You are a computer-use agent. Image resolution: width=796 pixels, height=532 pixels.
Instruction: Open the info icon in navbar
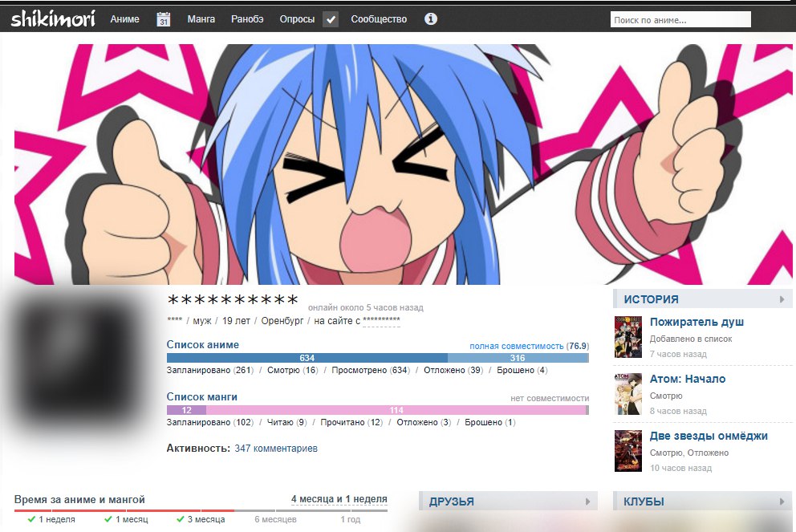(430, 18)
